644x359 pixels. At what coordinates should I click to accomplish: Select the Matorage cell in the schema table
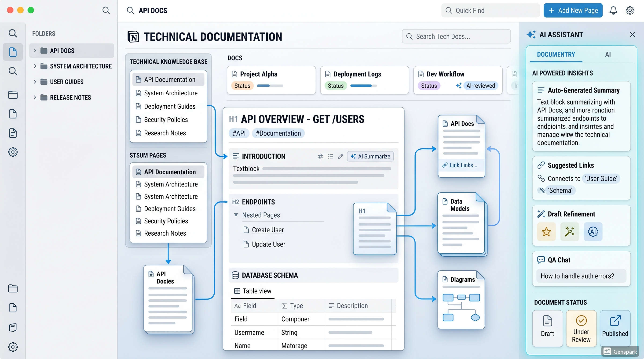click(301, 345)
